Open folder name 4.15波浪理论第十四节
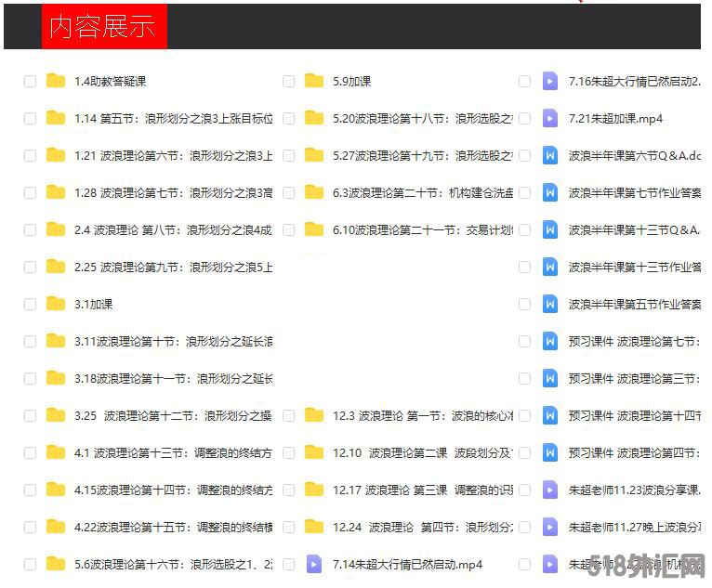712x588 pixels. click(x=174, y=490)
